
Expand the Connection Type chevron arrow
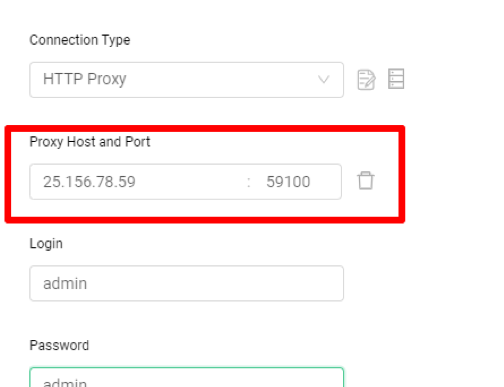coord(323,79)
